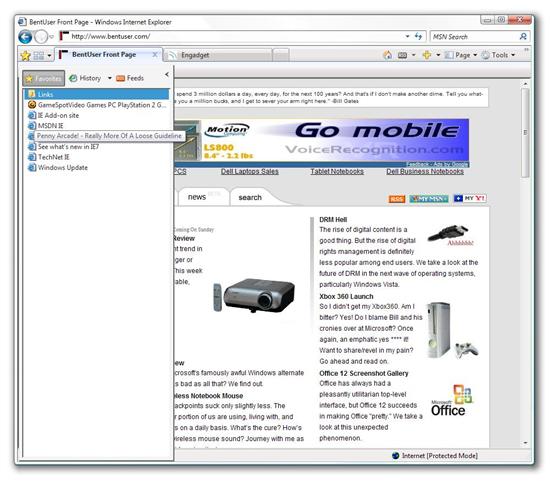Expand the address bar history dropdown

407,36
